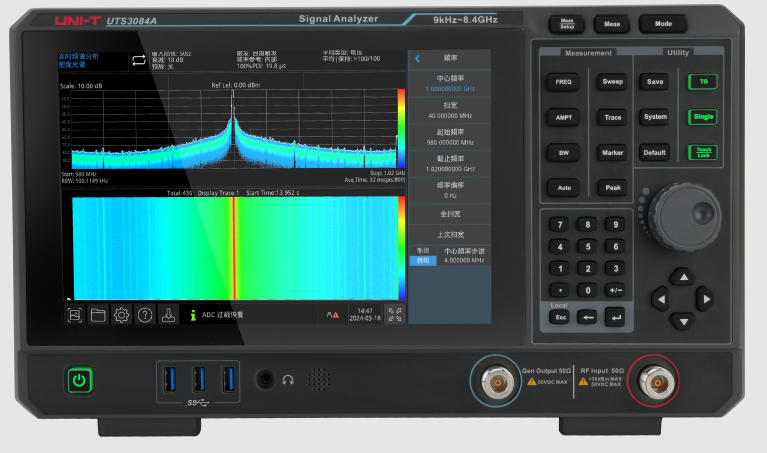
Task: Click the spectrogram color scale bar
Action: [x=402, y=248]
